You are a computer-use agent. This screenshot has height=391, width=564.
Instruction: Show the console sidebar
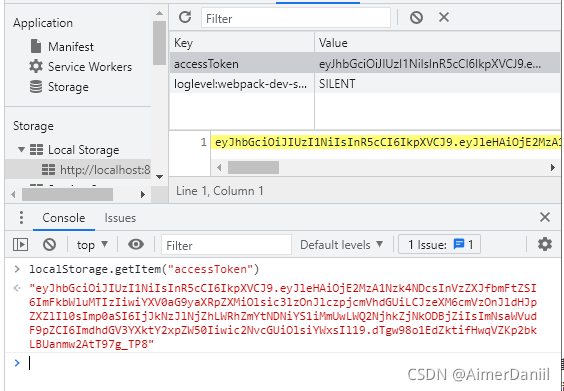tap(21, 245)
